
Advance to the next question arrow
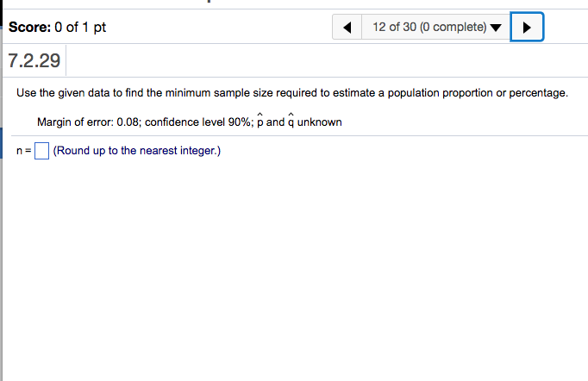pos(527,28)
